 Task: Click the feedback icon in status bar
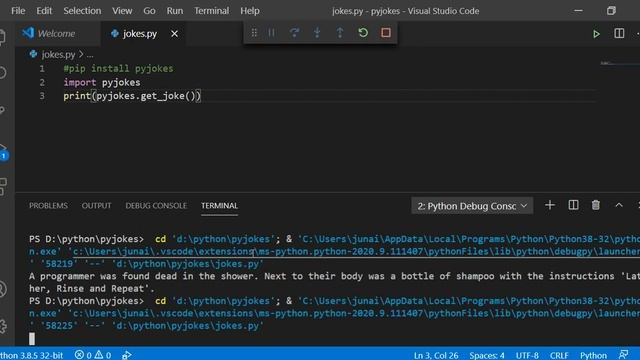point(623,355)
